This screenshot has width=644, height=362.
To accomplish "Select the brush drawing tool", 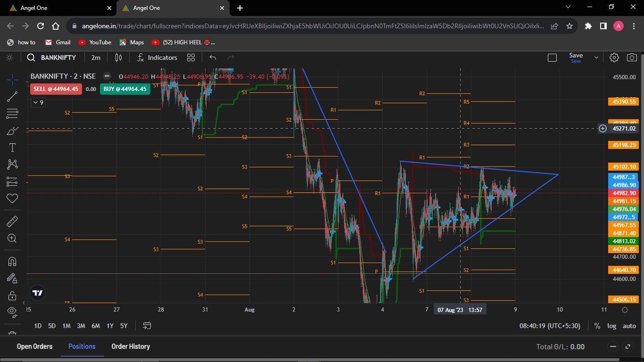I will [12, 131].
